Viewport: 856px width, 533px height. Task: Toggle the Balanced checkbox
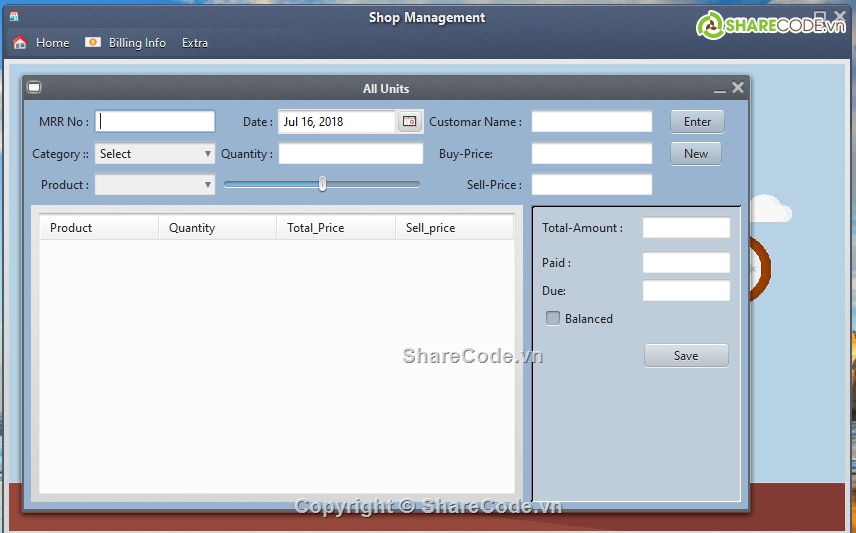tap(553, 318)
